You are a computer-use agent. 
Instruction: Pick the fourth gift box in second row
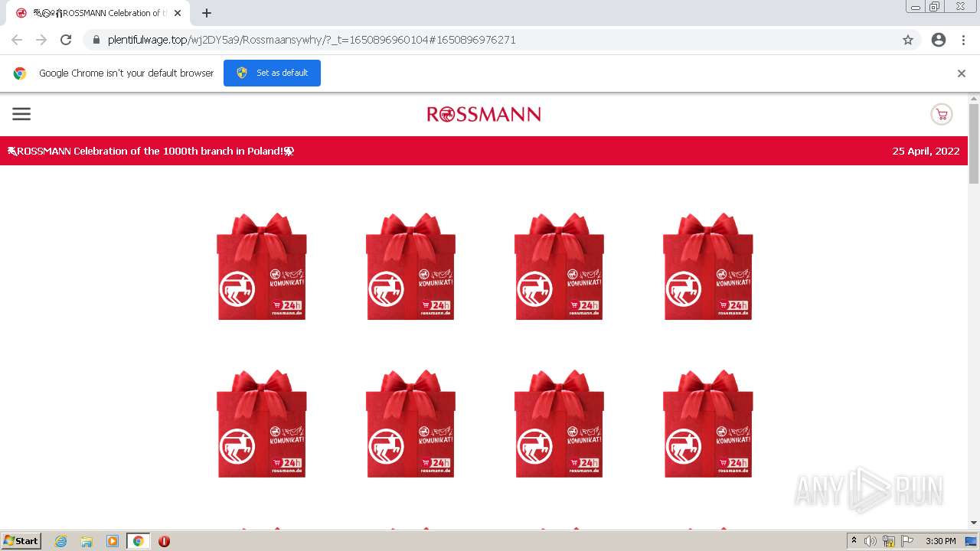pos(708,424)
